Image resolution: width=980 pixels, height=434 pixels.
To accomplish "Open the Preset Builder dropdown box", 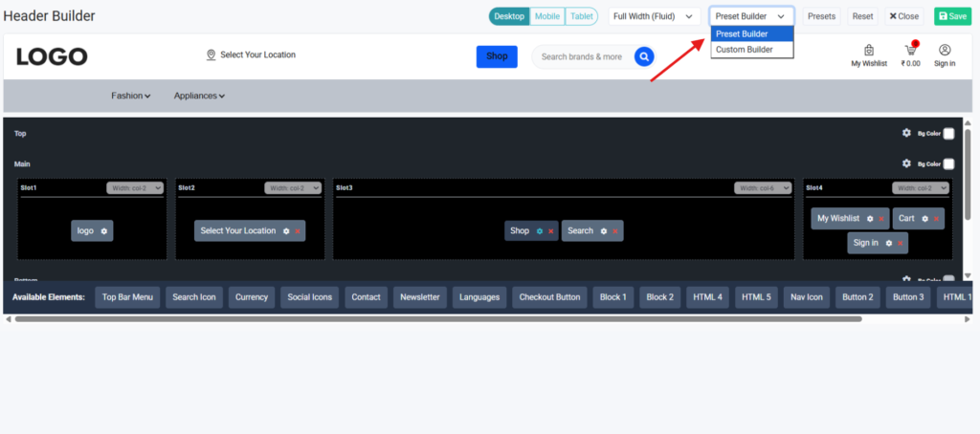I will [x=752, y=16].
